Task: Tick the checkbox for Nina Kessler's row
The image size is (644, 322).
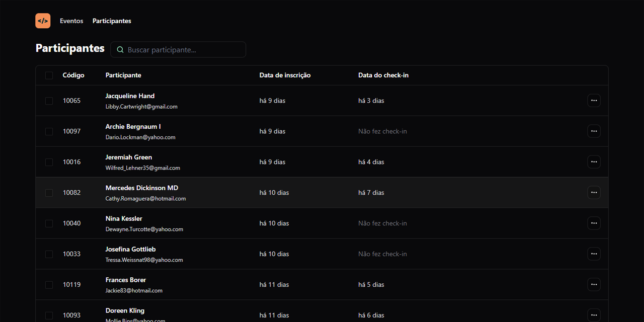Action: tap(49, 223)
